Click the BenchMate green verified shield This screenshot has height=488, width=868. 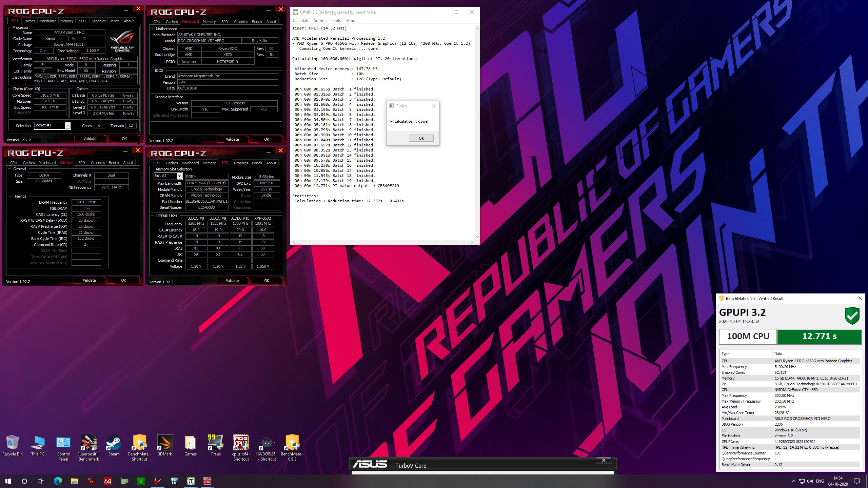pyautogui.click(x=852, y=316)
